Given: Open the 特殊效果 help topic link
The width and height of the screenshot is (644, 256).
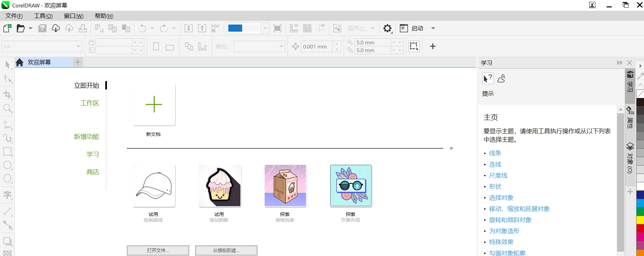Looking at the screenshot, I should pyautogui.click(x=501, y=242).
